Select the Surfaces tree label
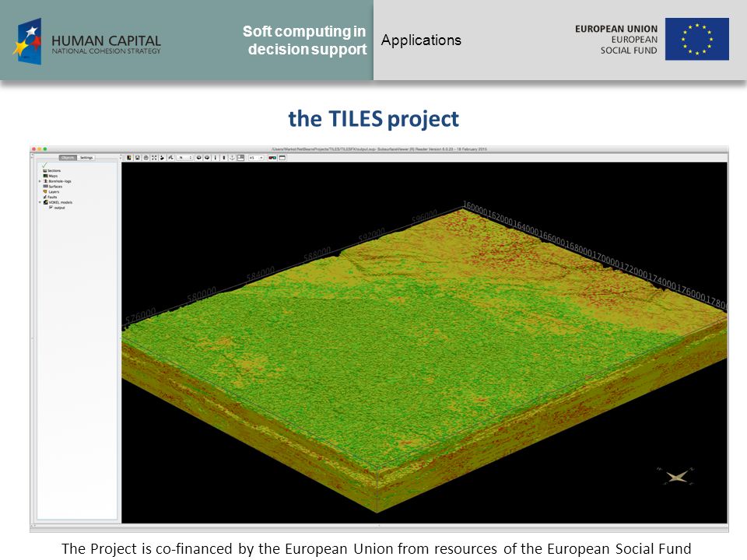 click(x=55, y=186)
